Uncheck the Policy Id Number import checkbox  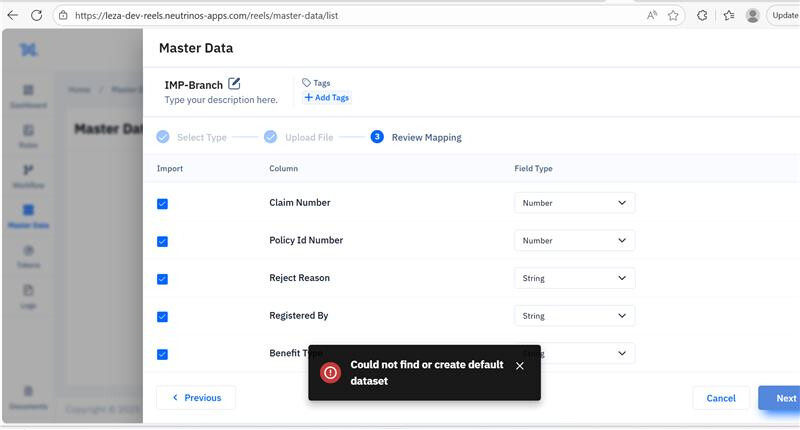[x=162, y=241]
